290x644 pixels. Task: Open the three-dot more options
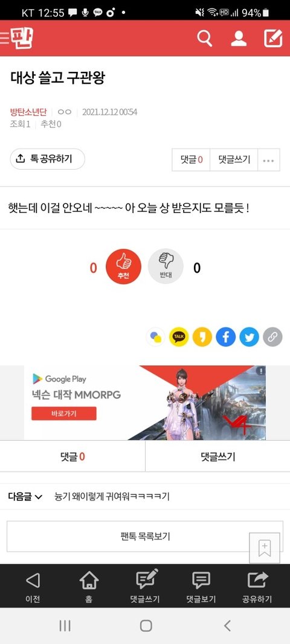tap(269, 160)
